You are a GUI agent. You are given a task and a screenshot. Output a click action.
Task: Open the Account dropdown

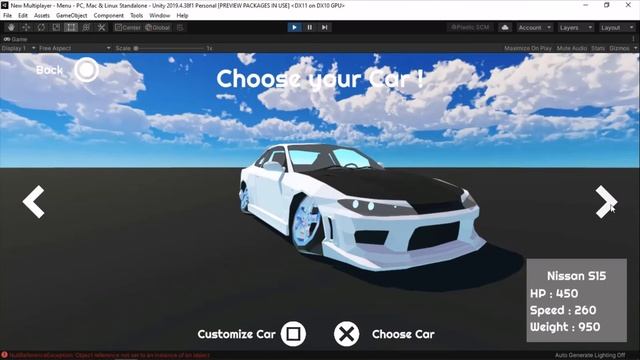click(534, 27)
